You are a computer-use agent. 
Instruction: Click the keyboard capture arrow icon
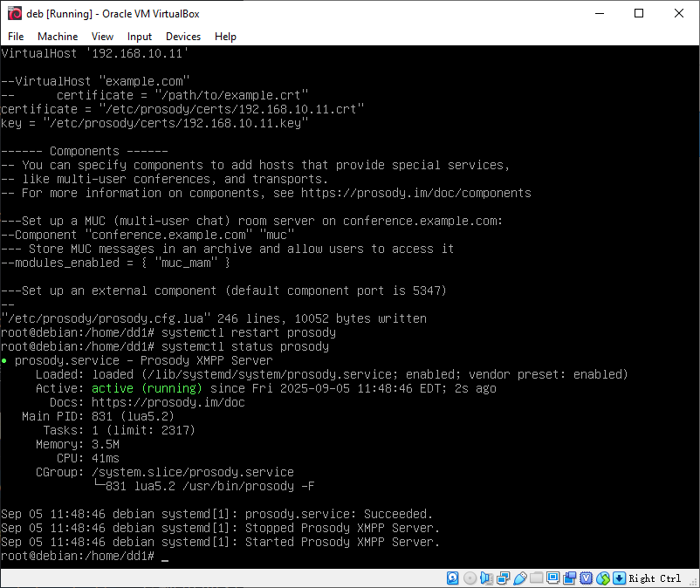click(620, 578)
